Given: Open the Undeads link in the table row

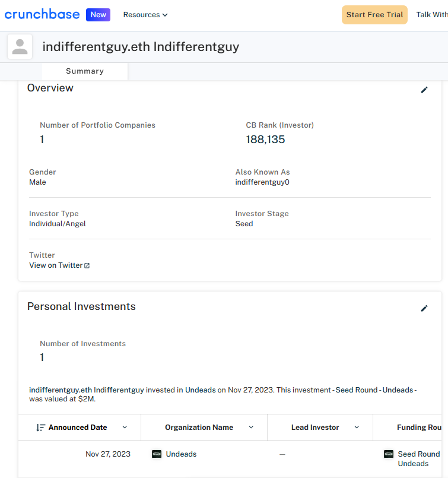Looking at the screenshot, I should [181, 454].
